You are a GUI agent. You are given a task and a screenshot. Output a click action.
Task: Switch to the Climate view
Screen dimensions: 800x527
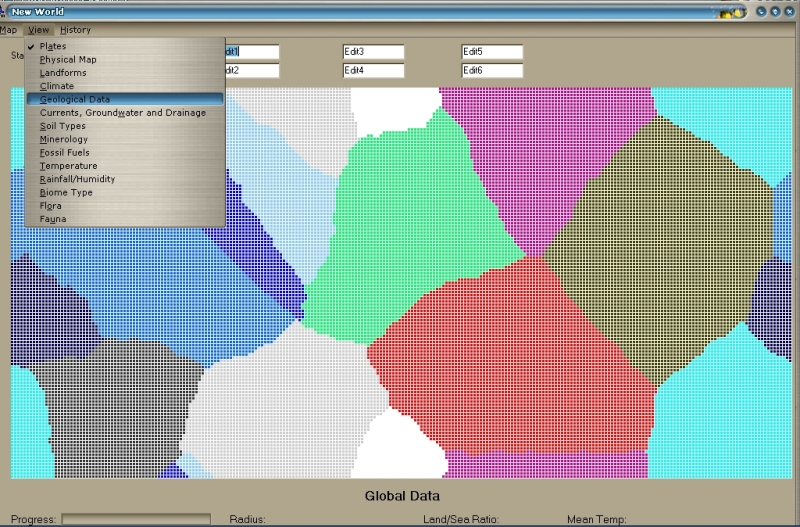[56, 86]
